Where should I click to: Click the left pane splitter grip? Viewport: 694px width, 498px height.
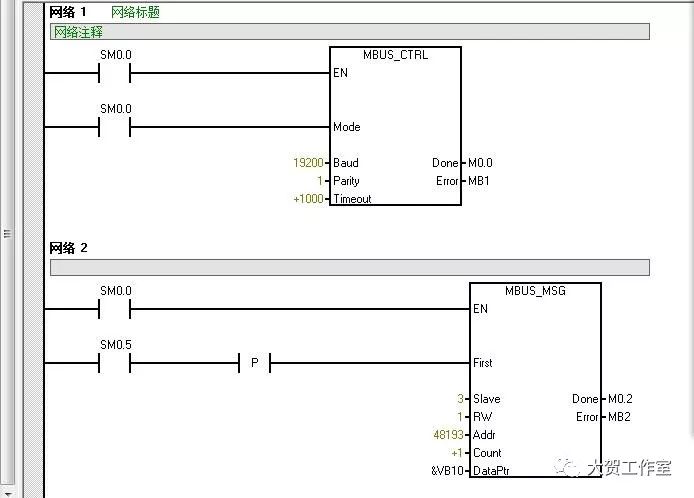7,234
